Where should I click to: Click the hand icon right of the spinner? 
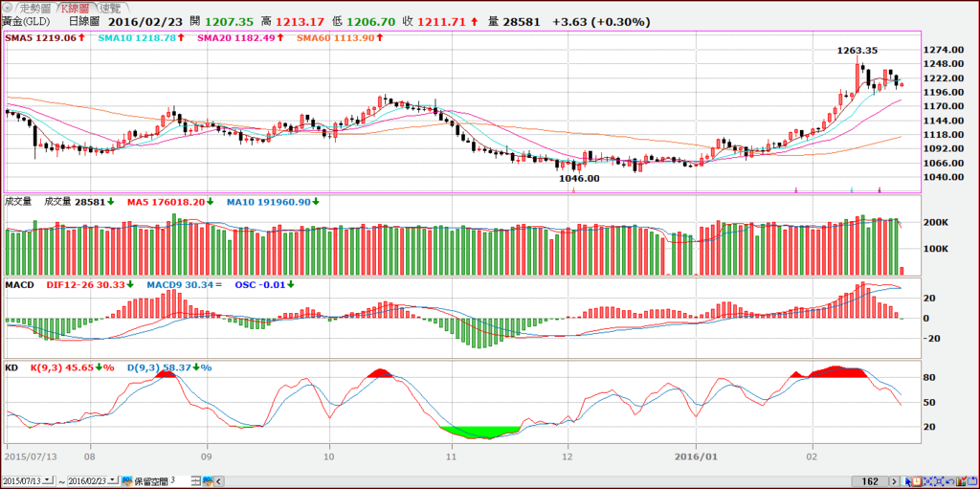[208, 481]
